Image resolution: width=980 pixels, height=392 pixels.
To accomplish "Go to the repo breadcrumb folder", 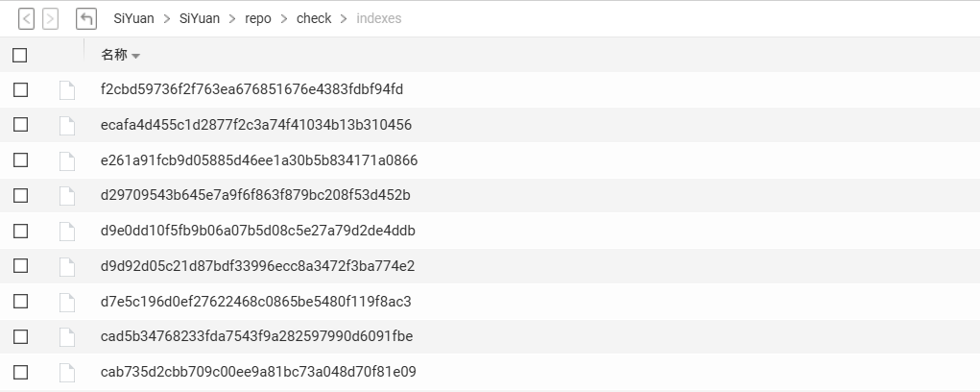I will click(x=258, y=18).
